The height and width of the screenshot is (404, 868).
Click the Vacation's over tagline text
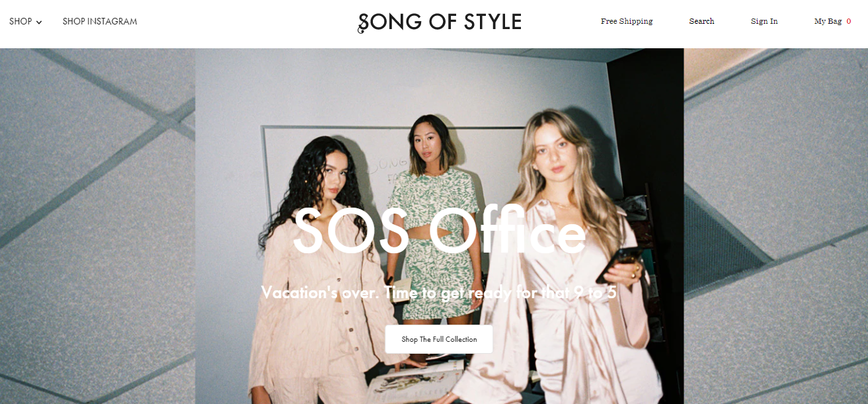[x=439, y=292]
